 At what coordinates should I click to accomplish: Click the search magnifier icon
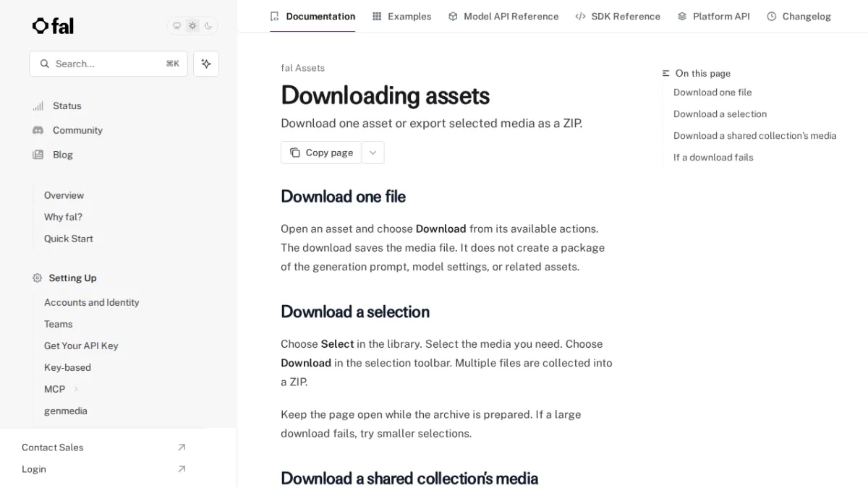[x=45, y=64]
